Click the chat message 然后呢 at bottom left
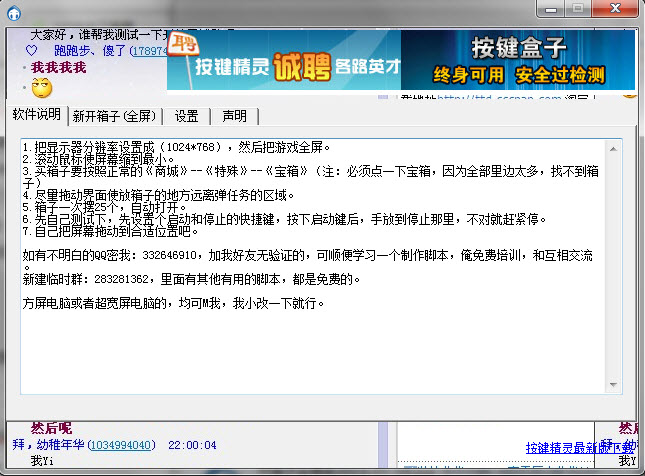Screen dimensions: 645x476 (x=51, y=428)
